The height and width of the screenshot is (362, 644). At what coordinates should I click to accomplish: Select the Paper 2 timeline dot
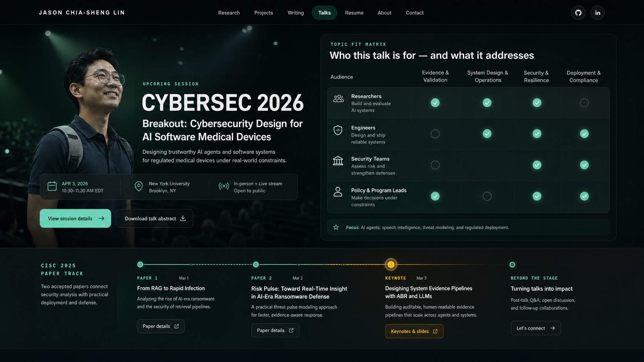tap(256, 265)
